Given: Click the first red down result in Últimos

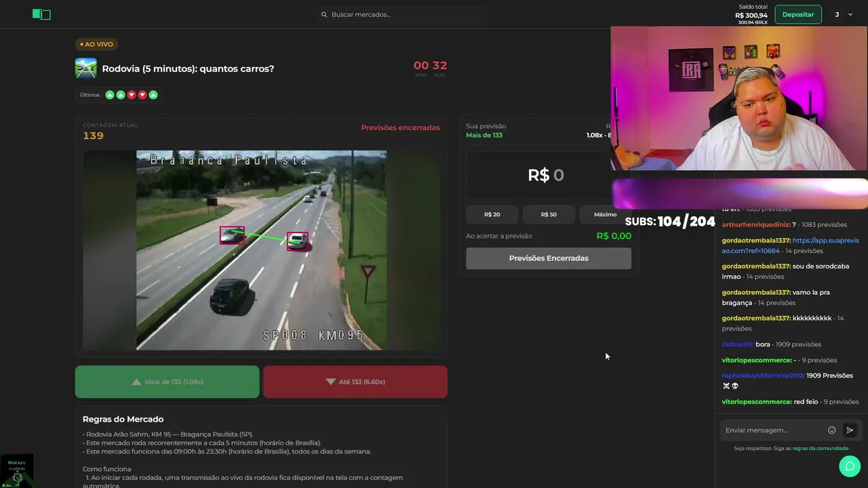Looking at the screenshot, I should tap(132, 95).
